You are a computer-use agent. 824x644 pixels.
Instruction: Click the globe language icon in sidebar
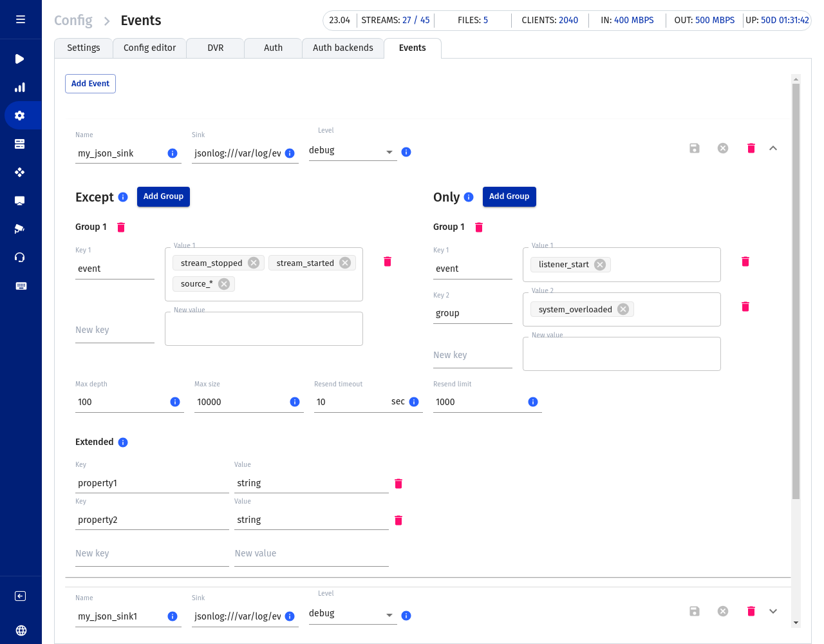point(21,630)
